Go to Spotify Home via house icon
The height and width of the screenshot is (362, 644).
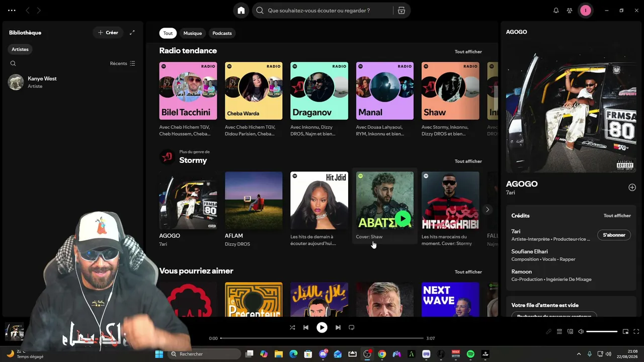tap(241, 11)
